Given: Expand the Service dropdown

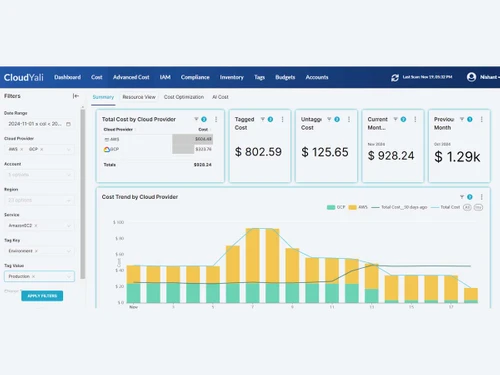Looking at the screenshot, I should 69,226.
